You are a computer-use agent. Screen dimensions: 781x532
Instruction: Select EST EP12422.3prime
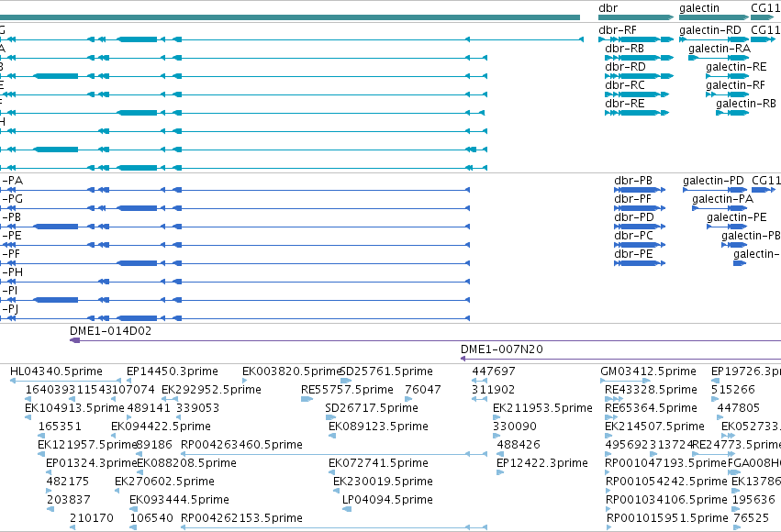pos(542,464)
